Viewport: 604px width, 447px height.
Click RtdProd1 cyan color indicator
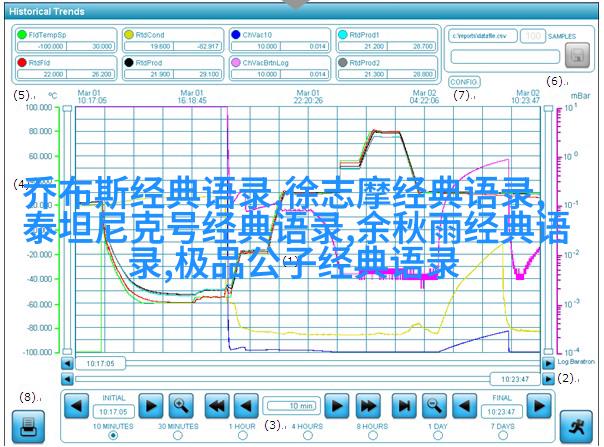(342, 35)
